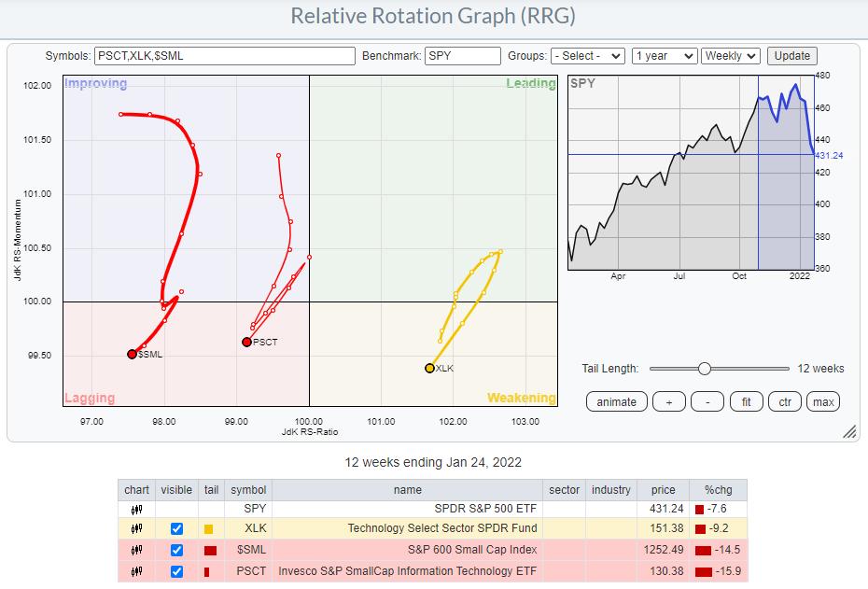868x589 pixels.
Task: Select the XLK marker on the graph
Action: click(429, 369)
